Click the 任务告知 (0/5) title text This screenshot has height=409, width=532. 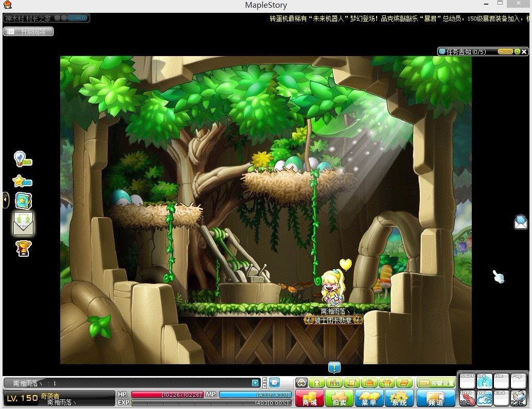click(466, 52)
